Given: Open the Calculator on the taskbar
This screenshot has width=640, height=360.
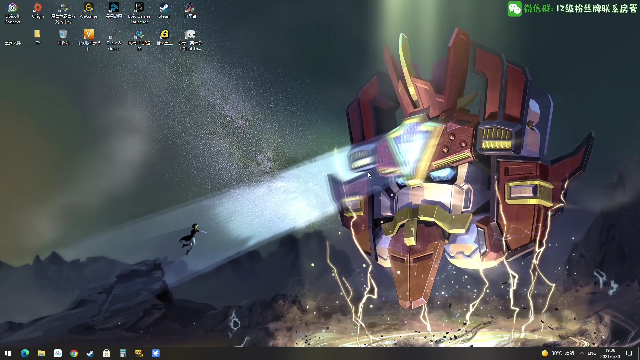Looking at the screenshot, I should tap(123, 353).
